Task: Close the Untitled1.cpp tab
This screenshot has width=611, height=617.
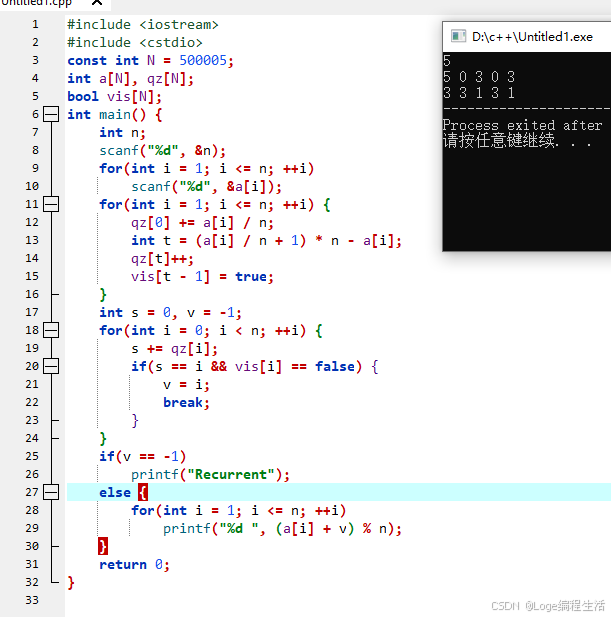Action: (97, 2)
